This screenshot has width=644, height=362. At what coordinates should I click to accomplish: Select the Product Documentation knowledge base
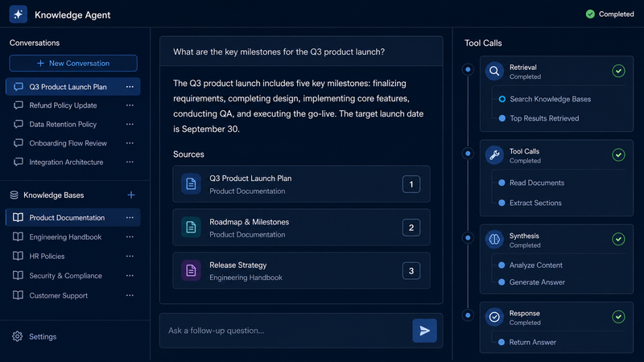(73, 217)
